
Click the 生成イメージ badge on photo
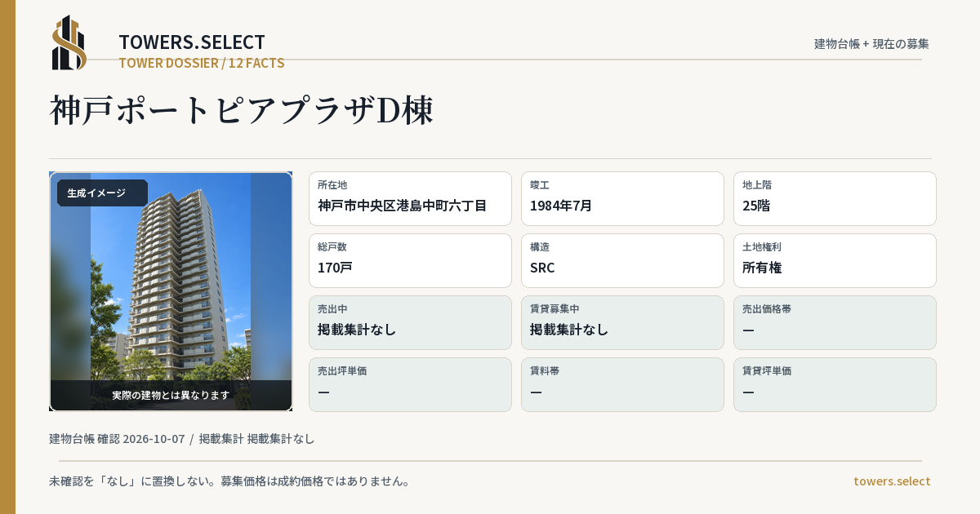click(102, 193)
